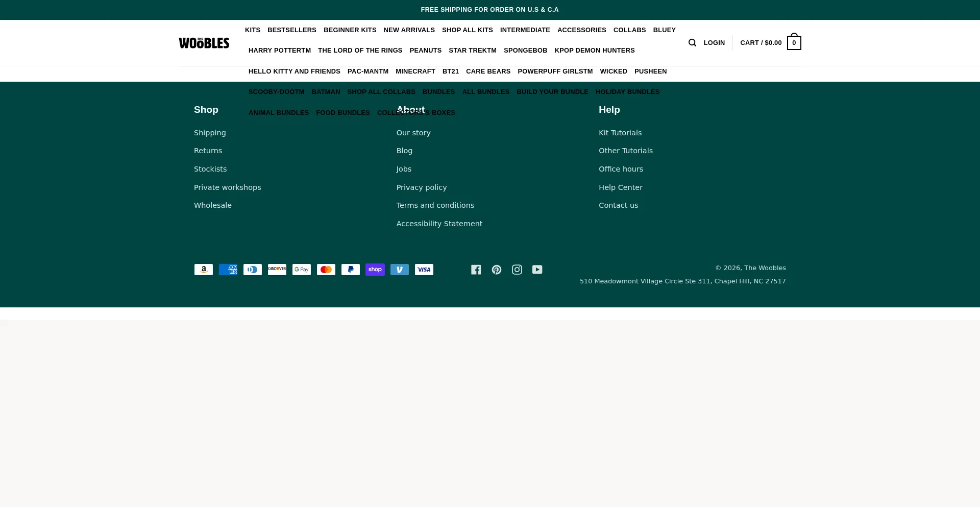Open the Wicked collection

pyautogui.click(x=614, y=71)
